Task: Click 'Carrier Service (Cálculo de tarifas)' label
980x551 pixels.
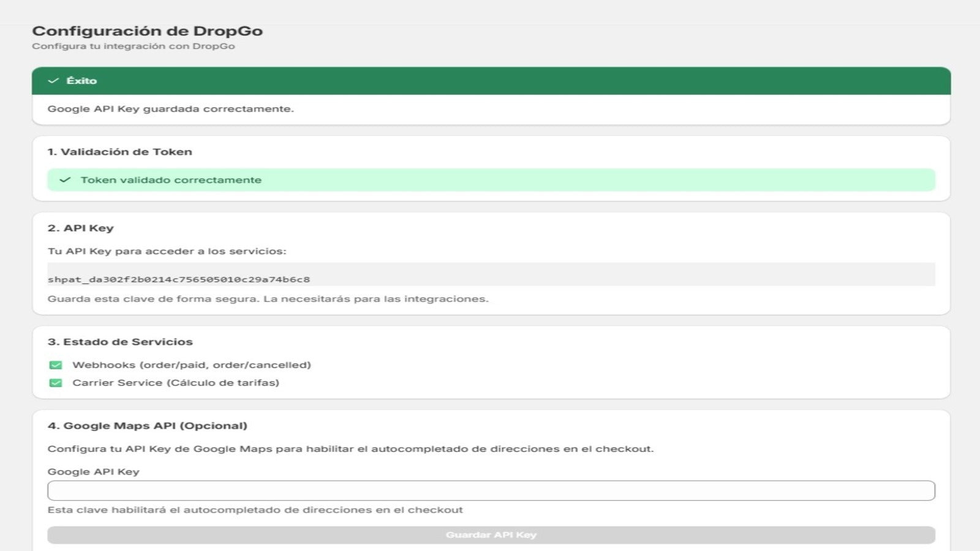Action: click(176, 383)
